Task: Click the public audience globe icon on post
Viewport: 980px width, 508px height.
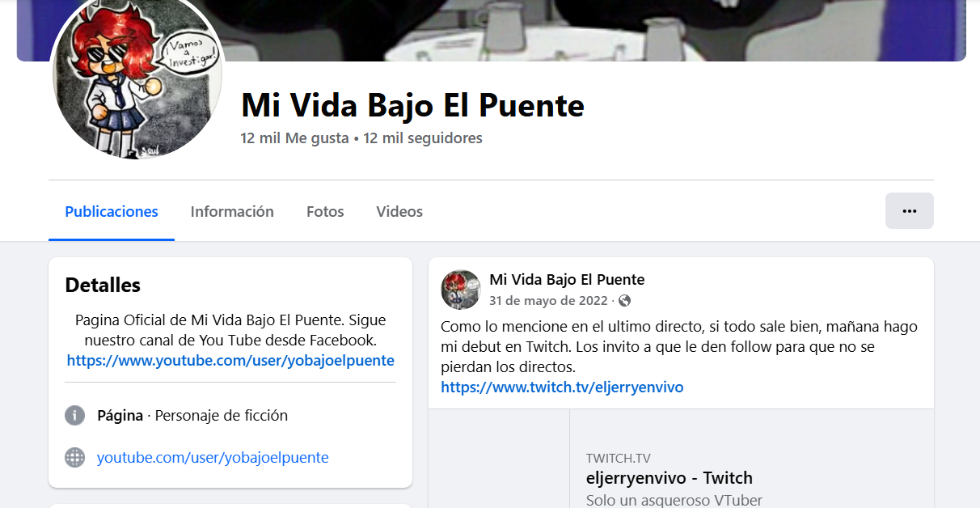Action: 624,301
